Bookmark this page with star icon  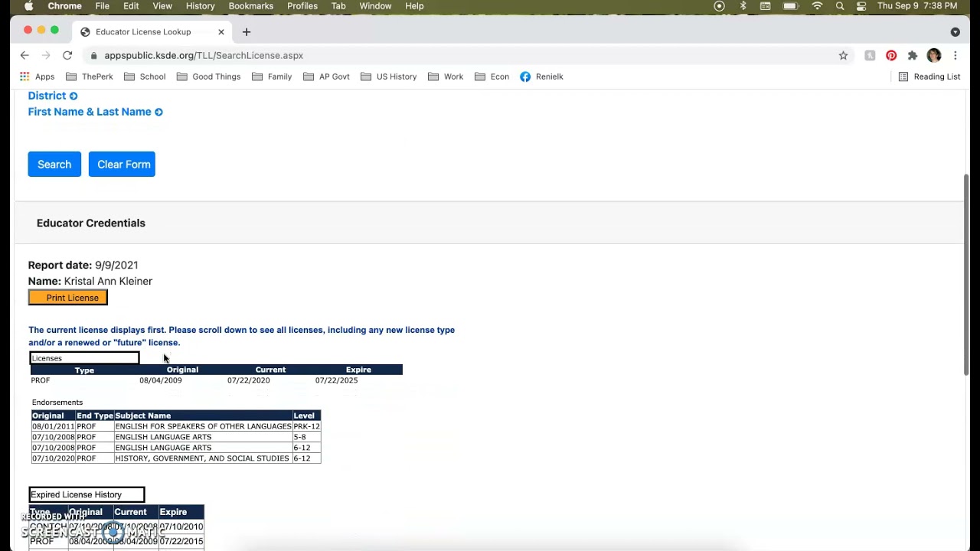843,55
